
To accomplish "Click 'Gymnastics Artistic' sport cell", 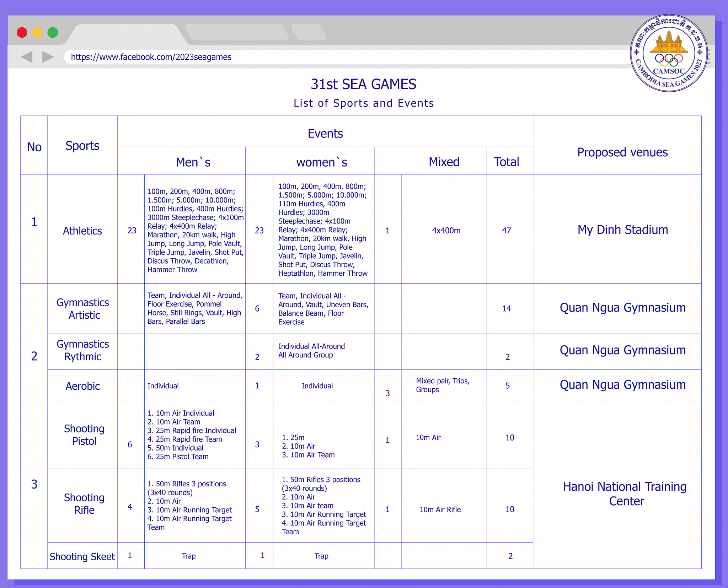I will (83, 308).
